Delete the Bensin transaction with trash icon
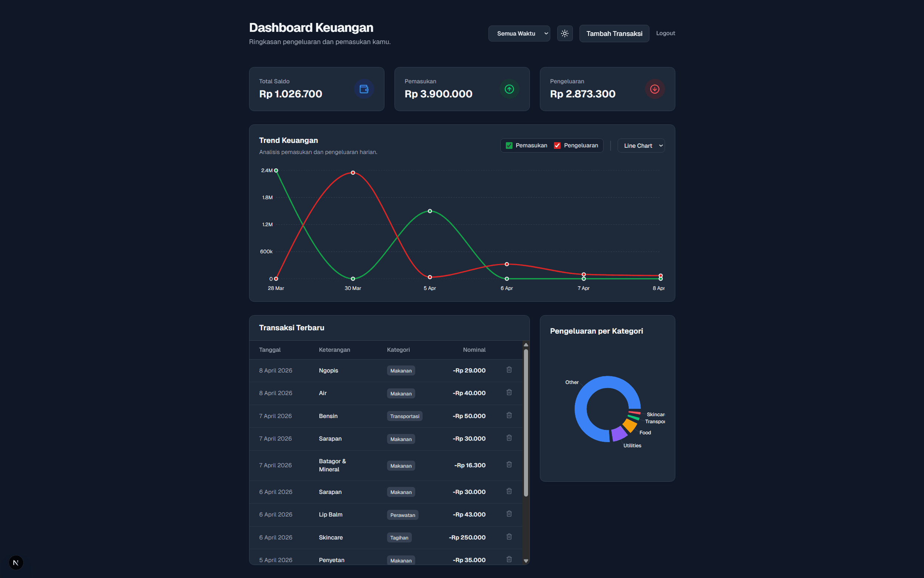924x578 pixels. click(509, 415)
